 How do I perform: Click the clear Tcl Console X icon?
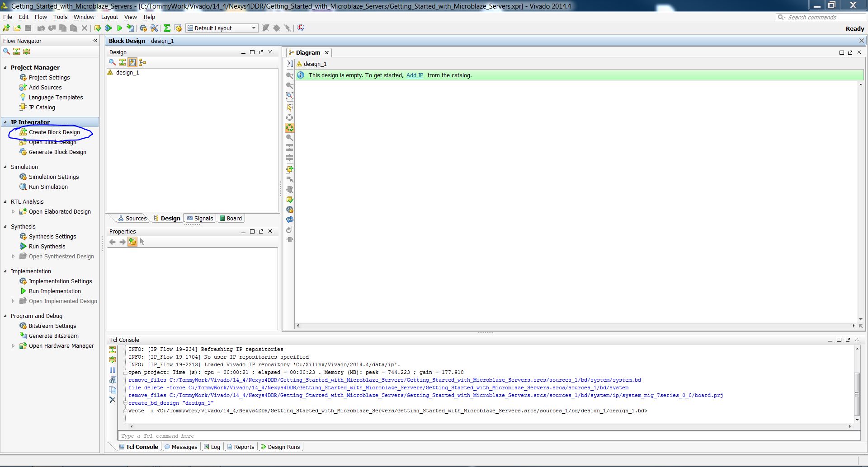click(x=113, y=400)
